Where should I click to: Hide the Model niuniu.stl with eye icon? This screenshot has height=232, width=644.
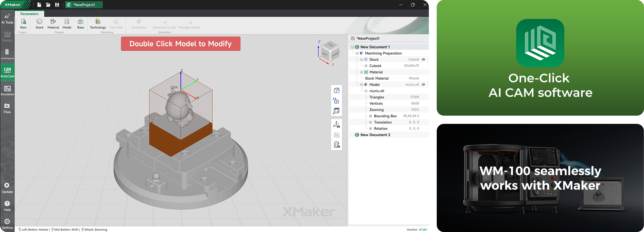423,85
